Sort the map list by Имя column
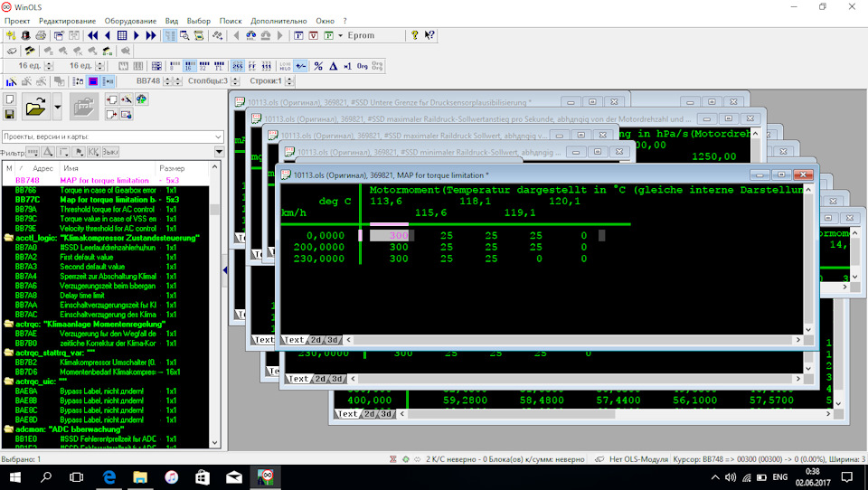The width and height of the screenshot is (868, 490). (x=71, y=168)
